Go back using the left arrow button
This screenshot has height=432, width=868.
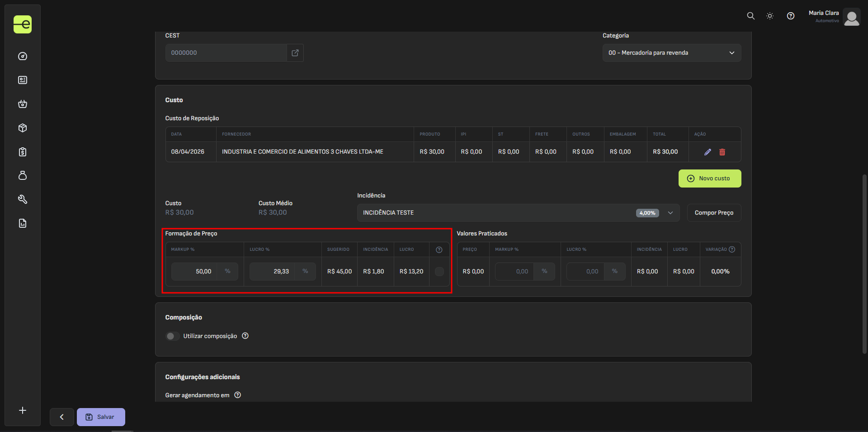point(62,417)
